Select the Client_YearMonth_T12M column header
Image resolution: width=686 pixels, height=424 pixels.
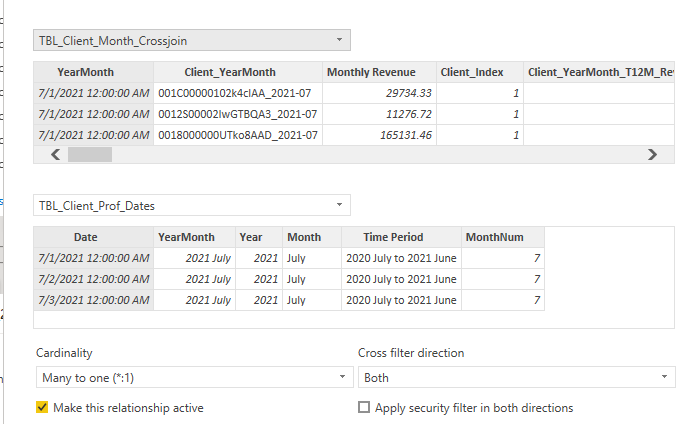tap(599, 72)
